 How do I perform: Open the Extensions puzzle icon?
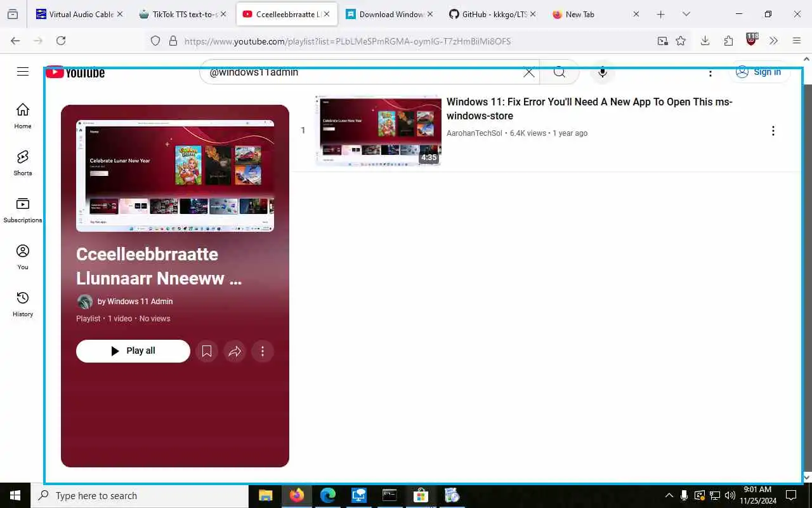[728, 41]
